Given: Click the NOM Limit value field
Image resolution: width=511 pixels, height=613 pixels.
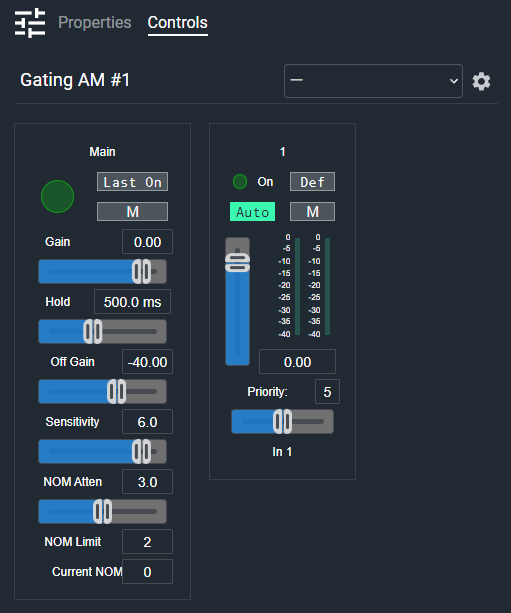Looking at the screenshot, I should [147, 541].
